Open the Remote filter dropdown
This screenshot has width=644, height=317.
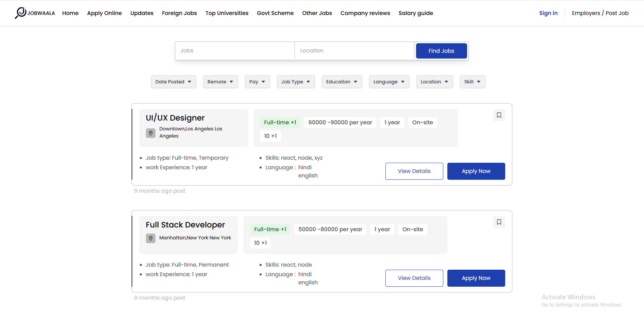(220, 82)
